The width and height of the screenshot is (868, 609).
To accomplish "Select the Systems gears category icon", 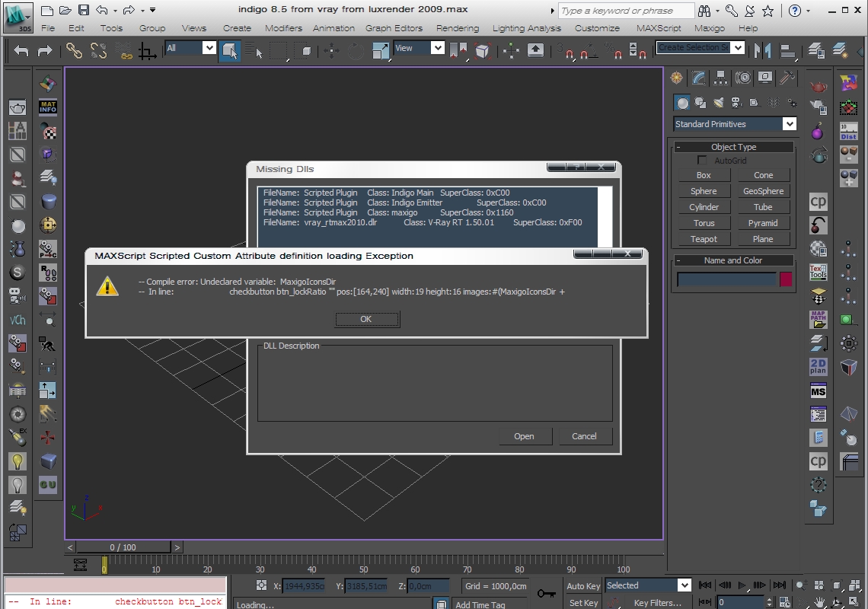I will click(792, 103).
